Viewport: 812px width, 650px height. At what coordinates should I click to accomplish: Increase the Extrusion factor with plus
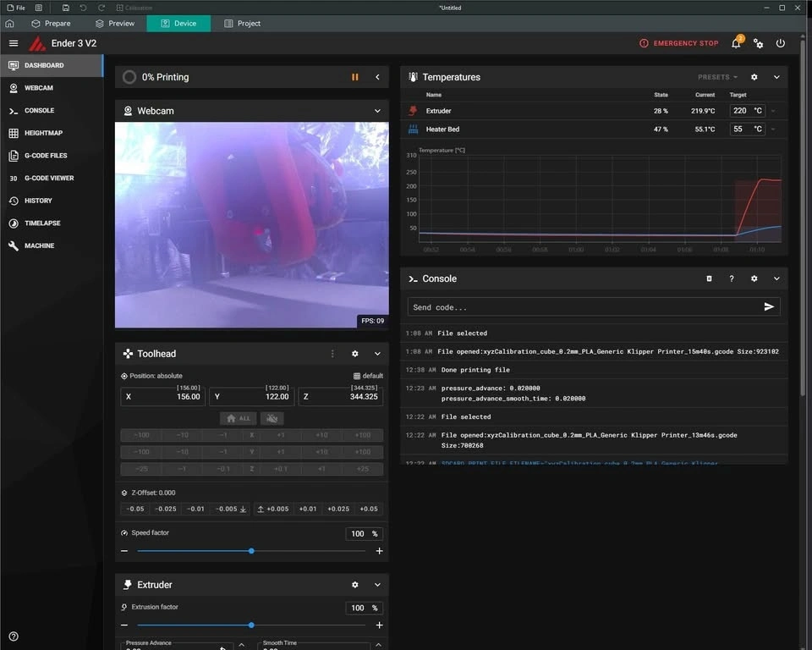379,625
